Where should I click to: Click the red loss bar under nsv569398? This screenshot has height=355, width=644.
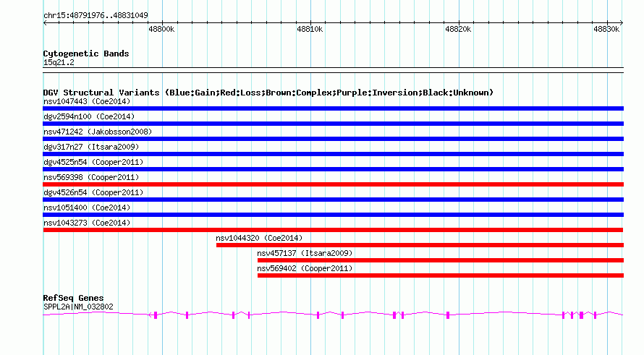tap(333, 184)
